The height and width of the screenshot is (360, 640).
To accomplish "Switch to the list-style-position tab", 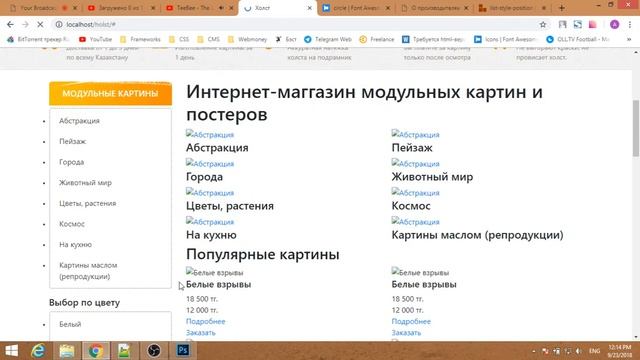I will point(512,8).
